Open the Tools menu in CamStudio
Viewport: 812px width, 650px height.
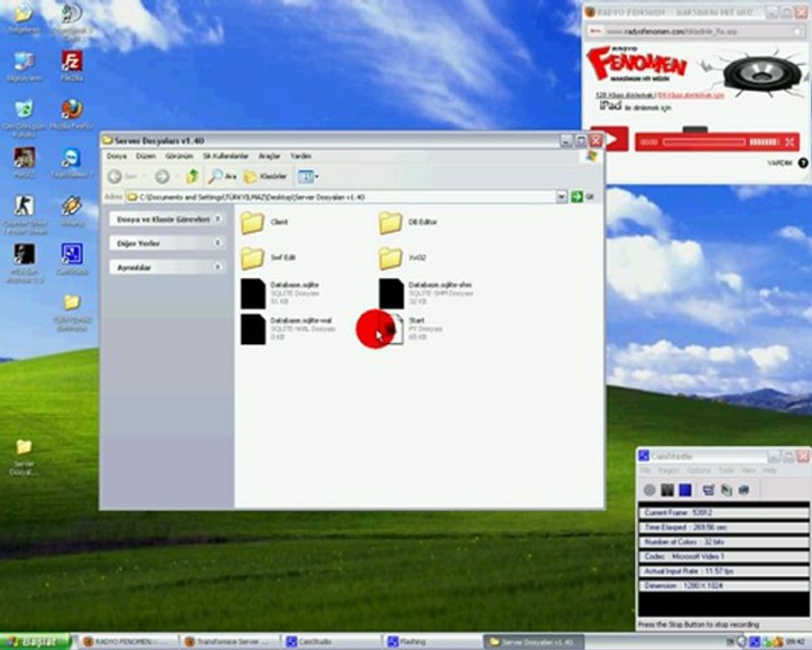pyautogui.click(x=725, y=470)
